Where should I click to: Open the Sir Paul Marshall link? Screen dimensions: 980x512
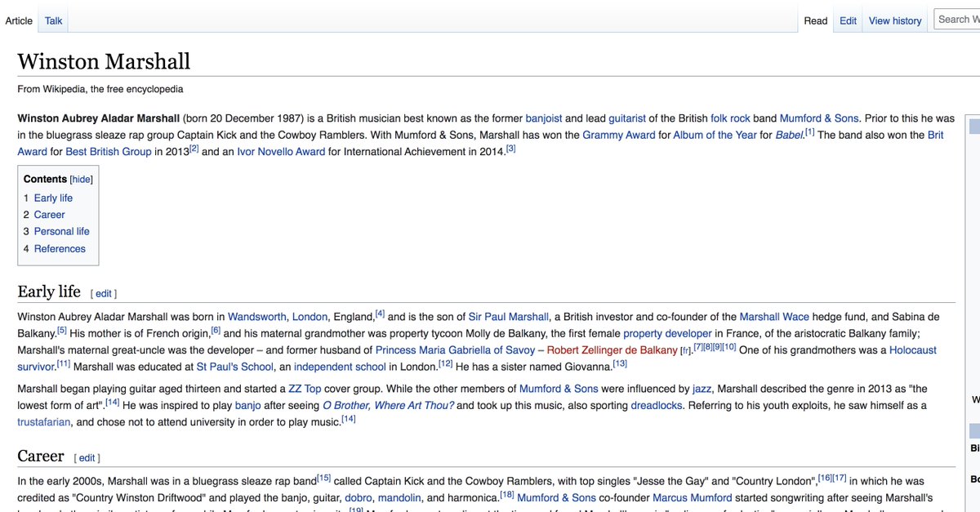[507, 317]
